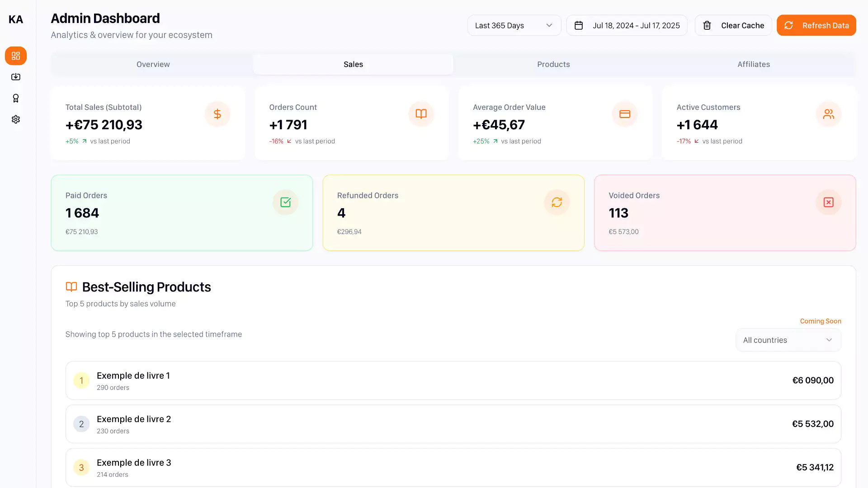Click the credit card icon on Average Order Value

625,114
